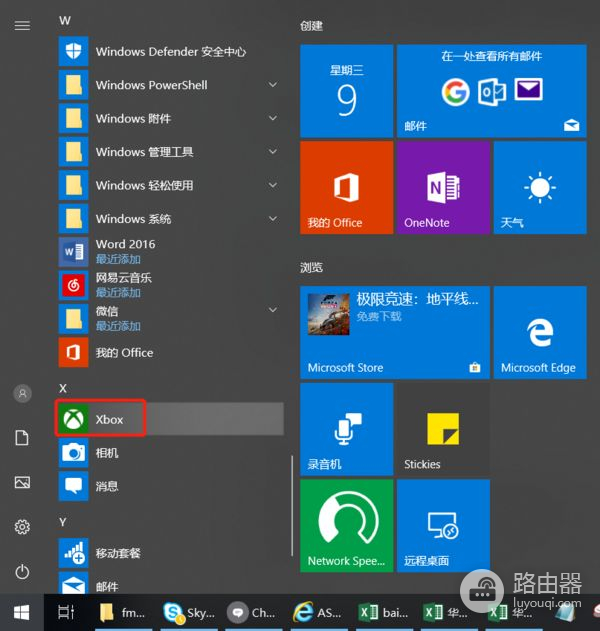Viewport: 600px width, 631px height.
Task: Open the Microsoft Store game tile
Action: tap(394, 332)
